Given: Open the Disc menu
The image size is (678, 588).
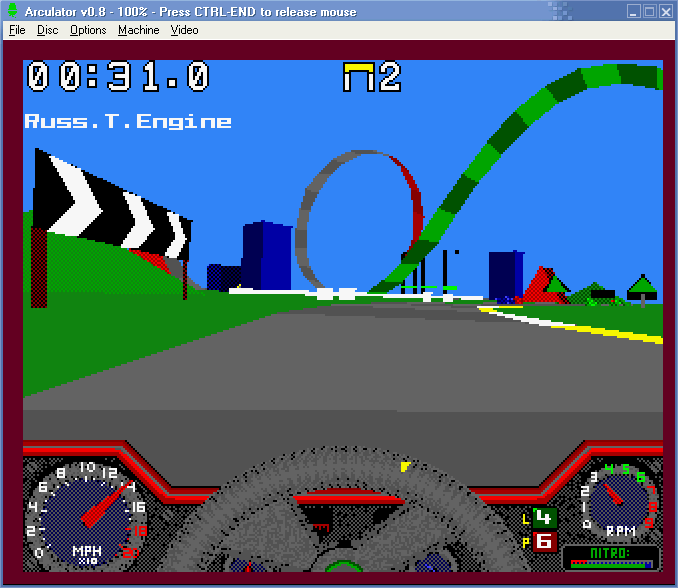Looking at the screenshot, I should click(x=47, y=30).
